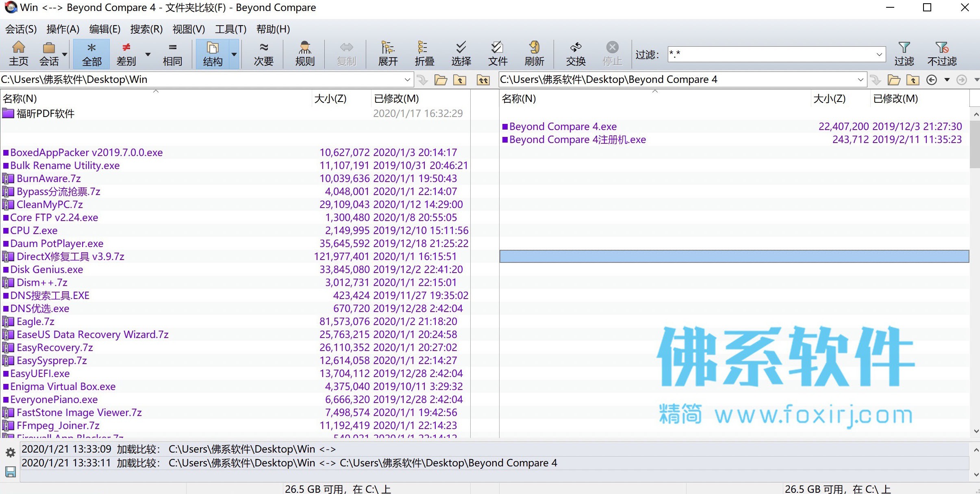Open the 差别 options dropdown arrow
The image size is (980, 494).
click(x=148, y=54)
